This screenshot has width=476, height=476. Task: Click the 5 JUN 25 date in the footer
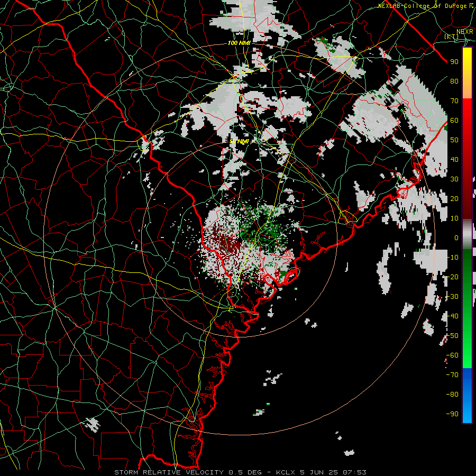[x=319, y=472]
